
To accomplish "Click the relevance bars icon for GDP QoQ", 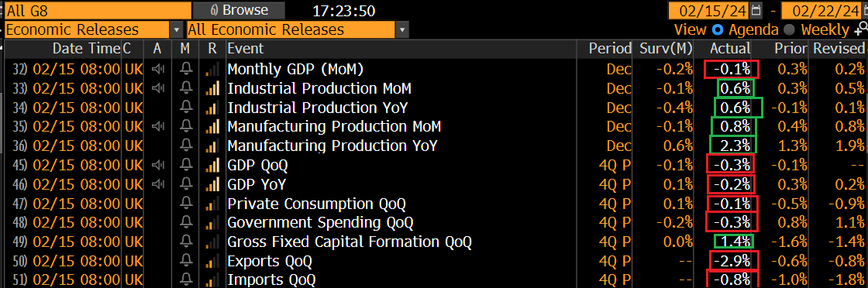I will tap(212, 165).
